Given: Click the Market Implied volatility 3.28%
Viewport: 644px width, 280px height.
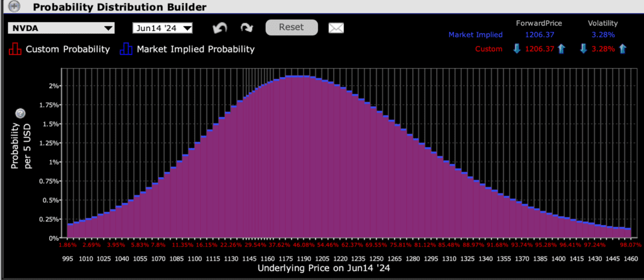Looking at the screenshot, I should point(604,35).
